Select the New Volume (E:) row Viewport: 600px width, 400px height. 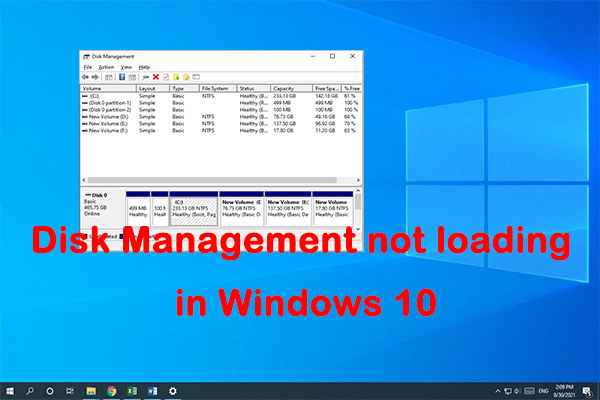tap(221, 124)
